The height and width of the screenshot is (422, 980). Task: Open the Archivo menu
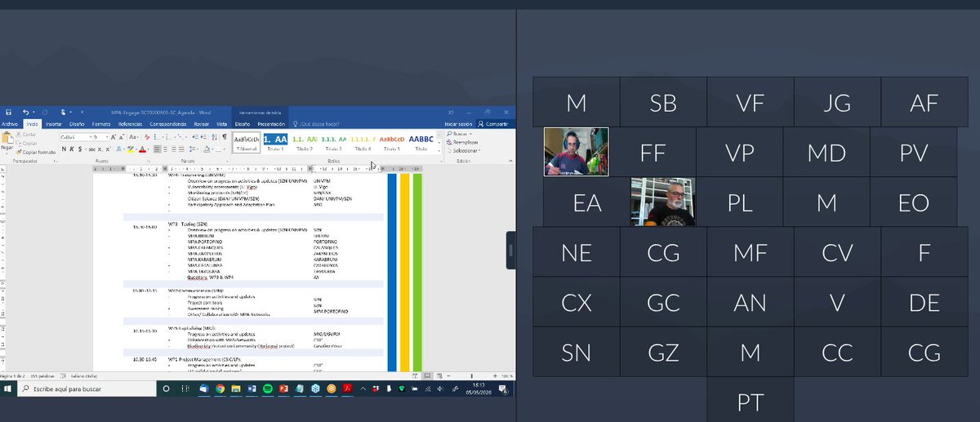pyautogui.click(x=9, y=124)
